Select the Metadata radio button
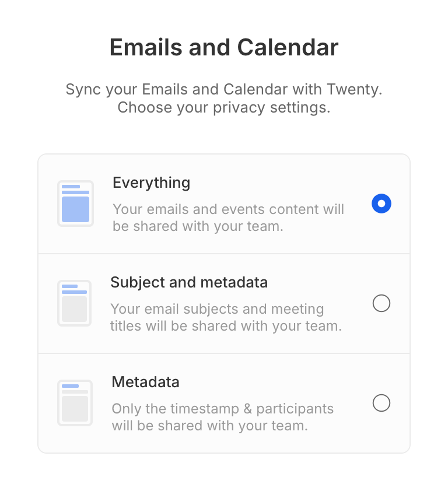Viewport: 448px width, 491px height. (x=381, y=402)
